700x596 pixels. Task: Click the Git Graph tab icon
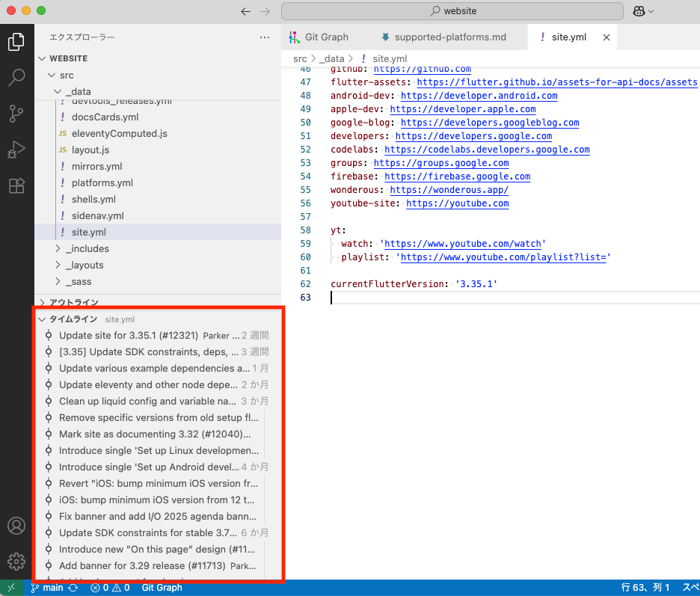(294, 37)
